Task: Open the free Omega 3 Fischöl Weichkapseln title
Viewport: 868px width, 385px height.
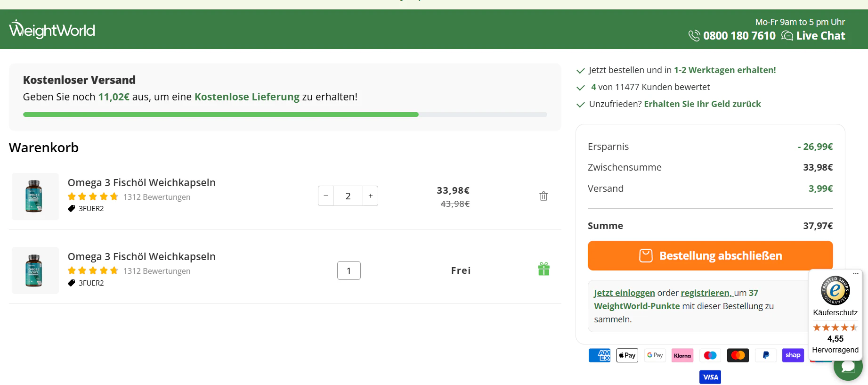Action: tap(142, 256)
